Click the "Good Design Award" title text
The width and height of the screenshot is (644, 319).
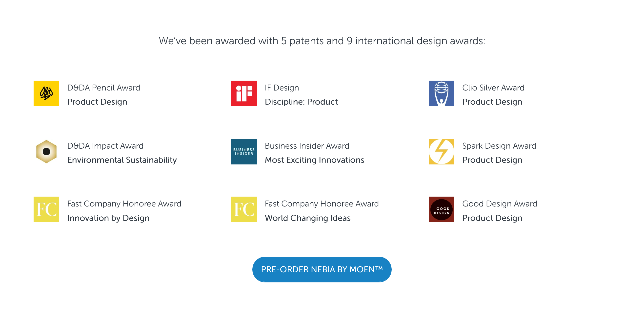[x=500, y=204]
